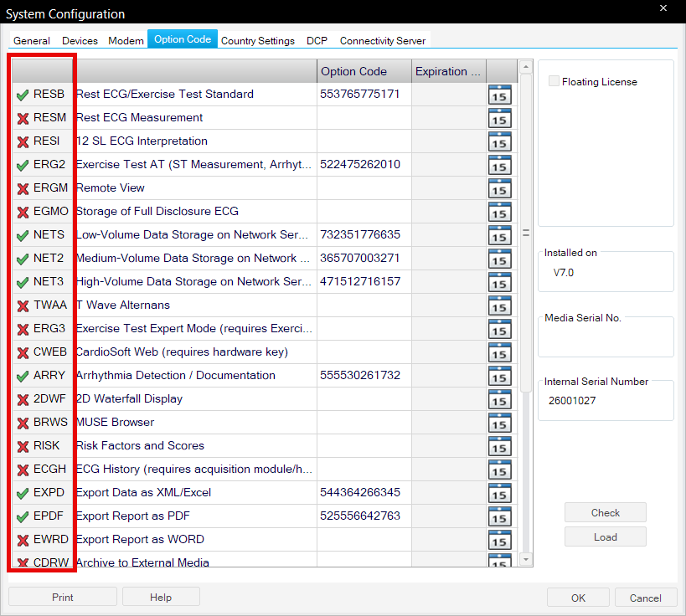This screenshot has height=616, width=686.
Task: Click the Print button
Action: pos(62,598)
